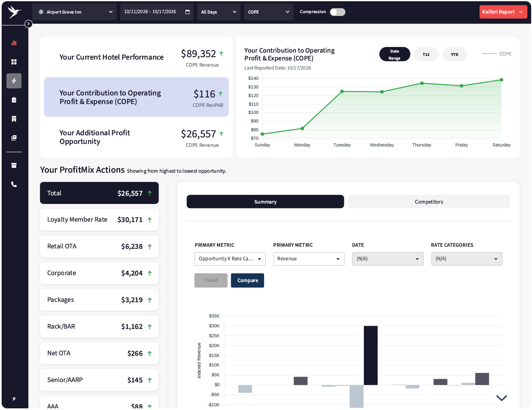Click the phone contact sidebar icon
532x410 pixels.
click(x=14, y=184)
